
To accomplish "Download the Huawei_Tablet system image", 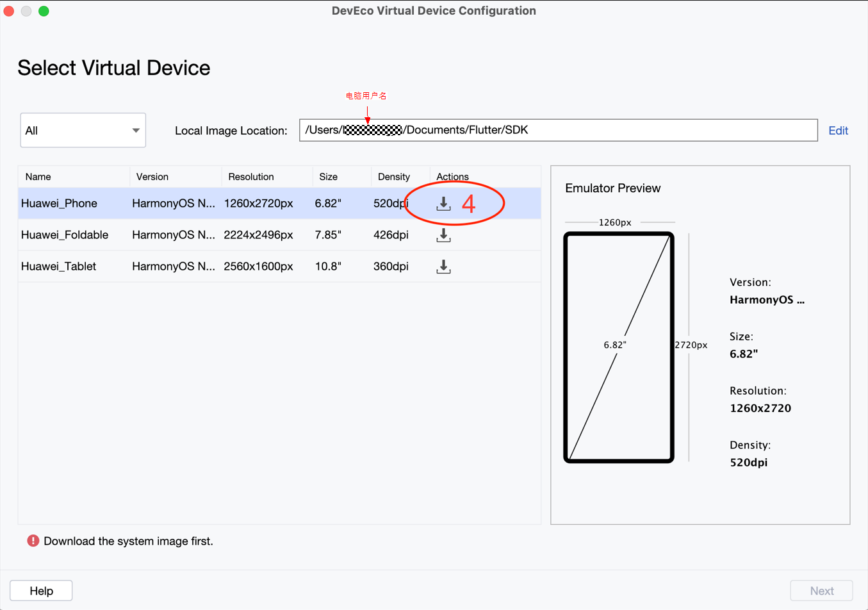I will (x=443, y=267).
